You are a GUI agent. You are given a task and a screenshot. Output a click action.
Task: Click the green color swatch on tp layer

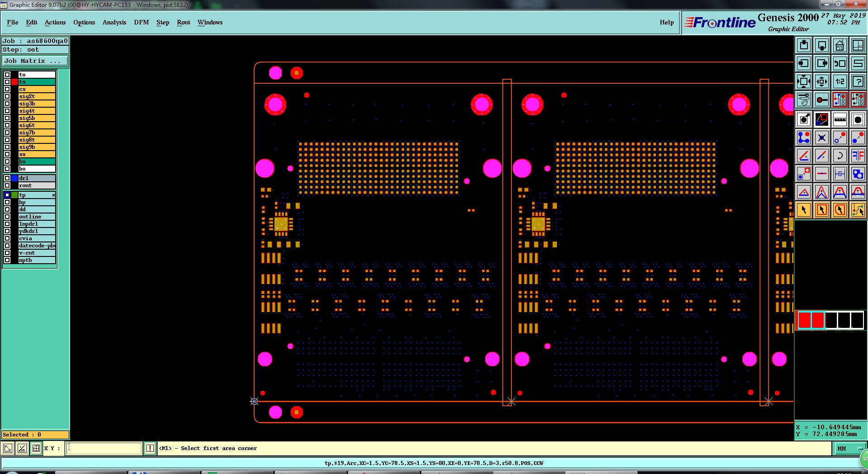coord(14,195)
